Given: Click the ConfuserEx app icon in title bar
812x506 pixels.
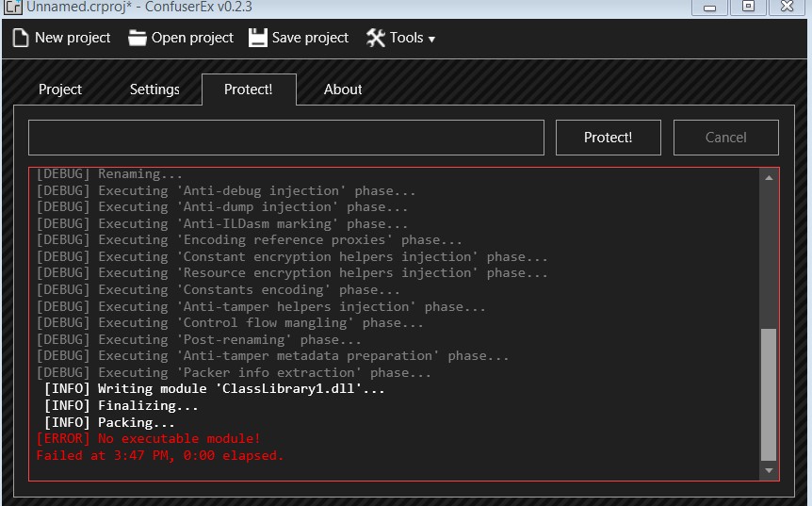Looking at the screenshot, I should tap(11, 7).
